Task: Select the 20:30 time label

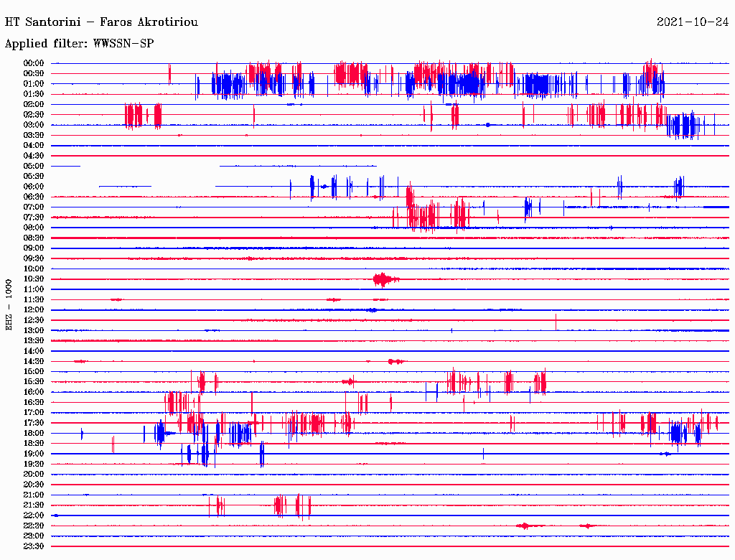Action: click(x=34, y=485)
